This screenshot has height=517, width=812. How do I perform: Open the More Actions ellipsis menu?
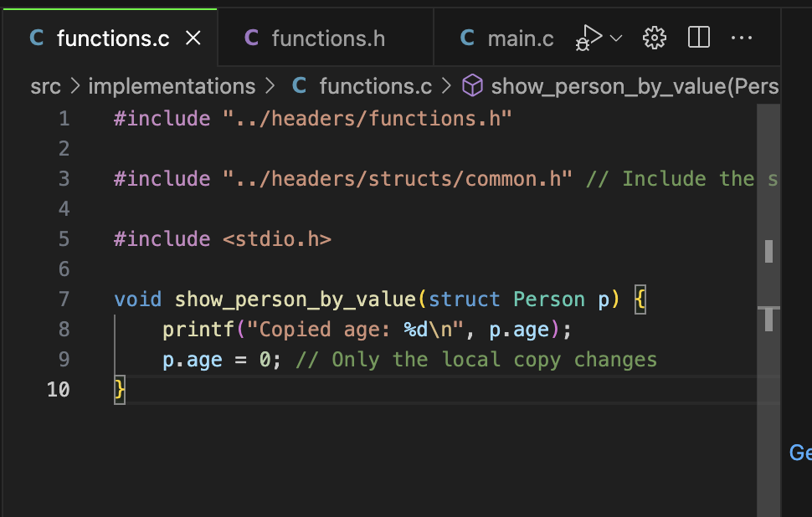click(742, 38)
